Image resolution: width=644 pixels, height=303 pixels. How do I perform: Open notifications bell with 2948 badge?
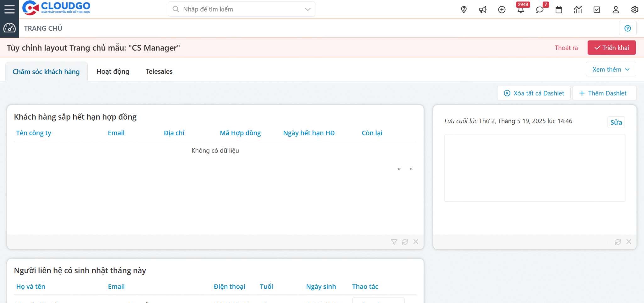tap(521, 10)
